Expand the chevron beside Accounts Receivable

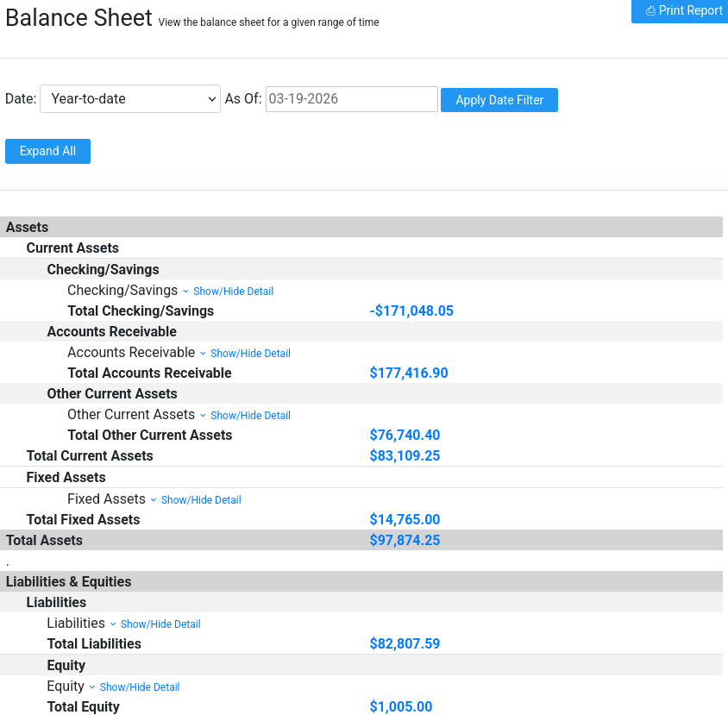201,353
